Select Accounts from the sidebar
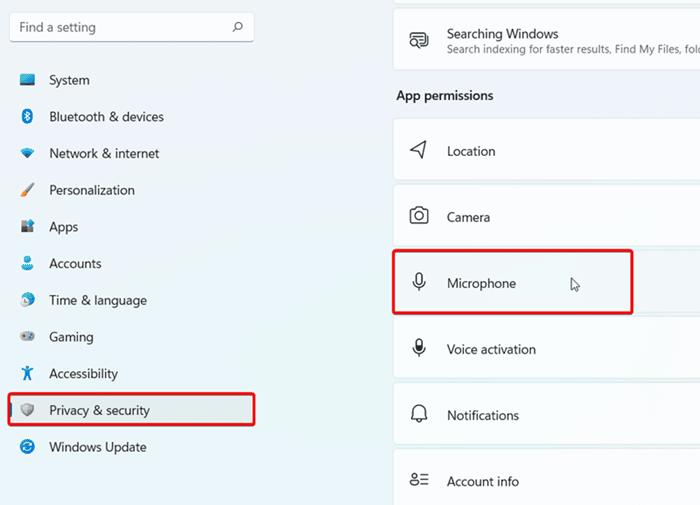The height and width of the screenshot is (505, 700). [75, 264]
